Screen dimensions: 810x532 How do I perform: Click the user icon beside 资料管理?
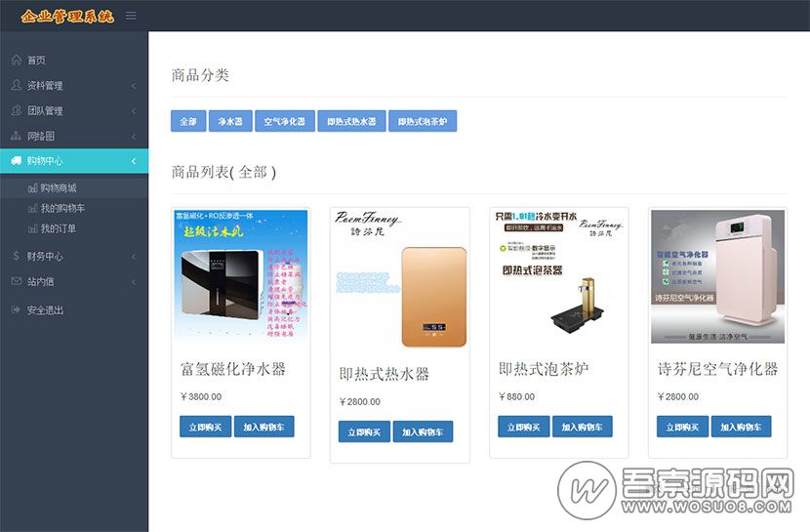17,85
